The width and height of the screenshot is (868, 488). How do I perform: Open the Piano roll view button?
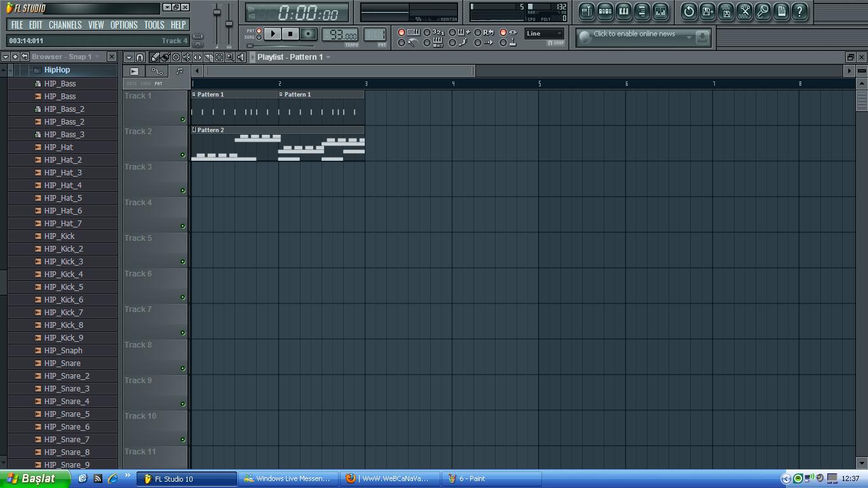[623, 11]
